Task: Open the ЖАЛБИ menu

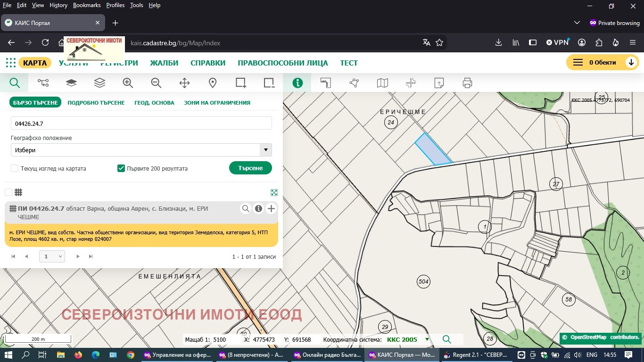Action: point(164,63)
